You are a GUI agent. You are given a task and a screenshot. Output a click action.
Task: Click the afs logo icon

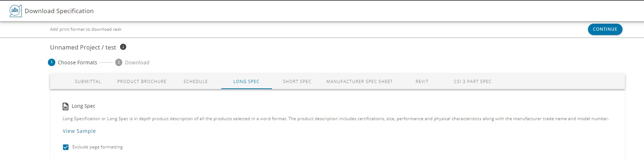click(16, 11)
